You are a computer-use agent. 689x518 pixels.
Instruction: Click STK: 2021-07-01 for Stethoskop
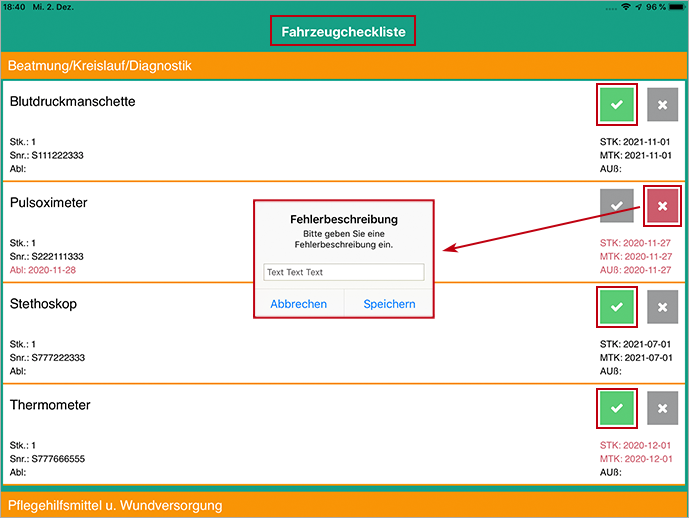[x=635, y=344]
